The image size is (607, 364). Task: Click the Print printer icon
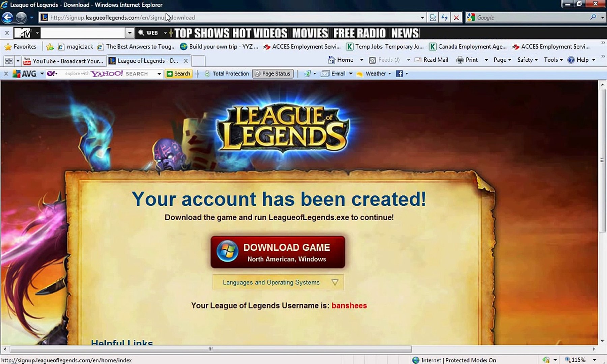(460, 60)
